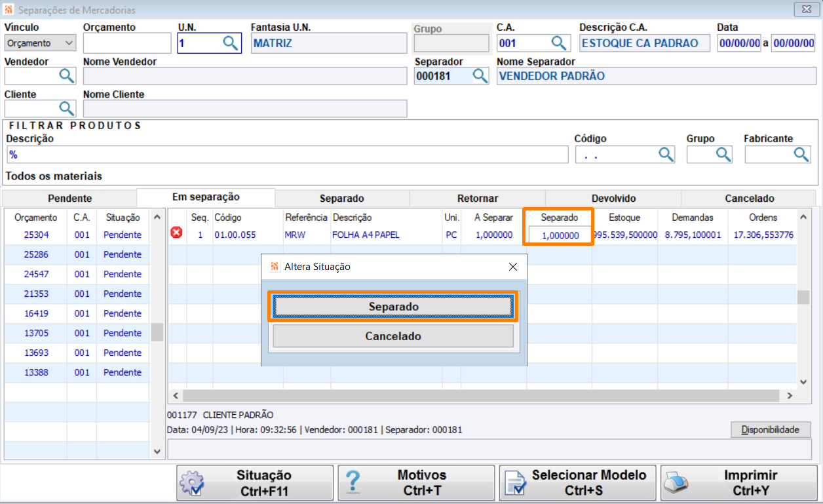This screenshot has height=504, width=823.
Task: Open Separador lookup magnifier icon
Action: click(480, 76)
